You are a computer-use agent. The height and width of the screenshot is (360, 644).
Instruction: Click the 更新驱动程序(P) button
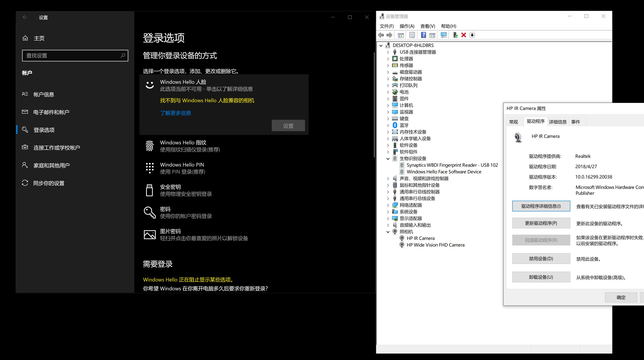point(541,223)
